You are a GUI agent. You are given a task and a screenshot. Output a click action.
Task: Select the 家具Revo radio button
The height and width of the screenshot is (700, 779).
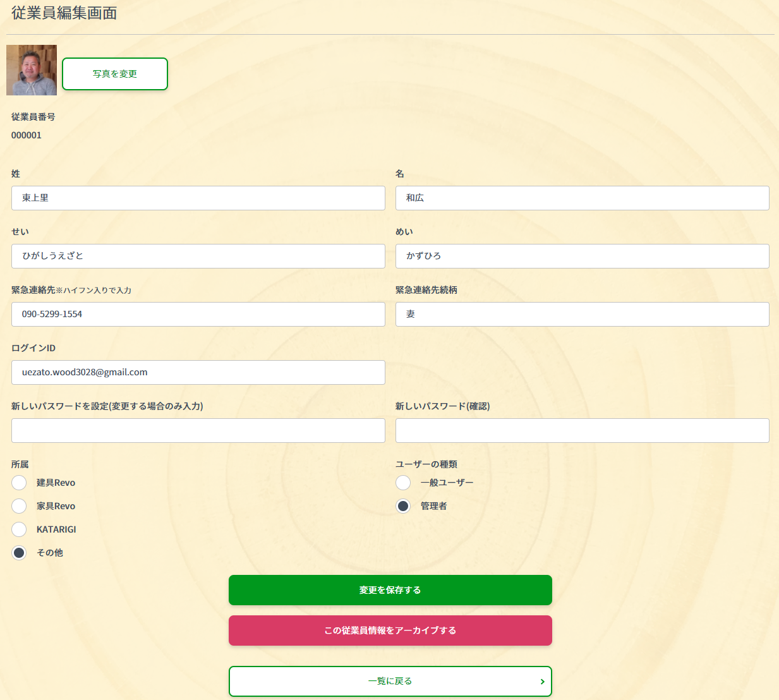click(19, 506)
